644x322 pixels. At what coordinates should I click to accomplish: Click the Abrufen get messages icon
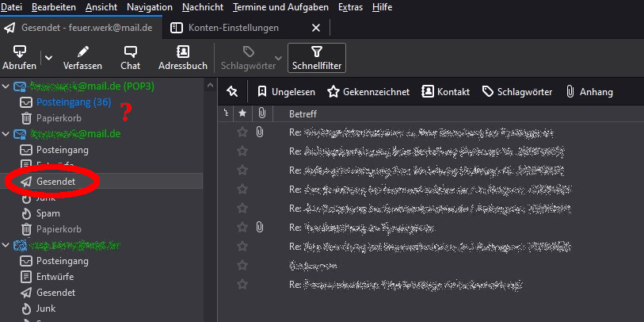[x=19, y=52]
